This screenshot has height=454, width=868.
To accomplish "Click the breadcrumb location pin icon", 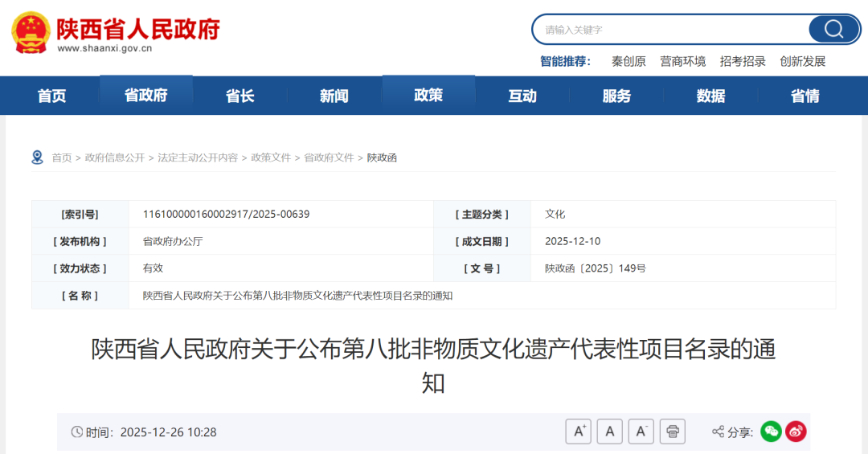I will click(x=38, y=157).
